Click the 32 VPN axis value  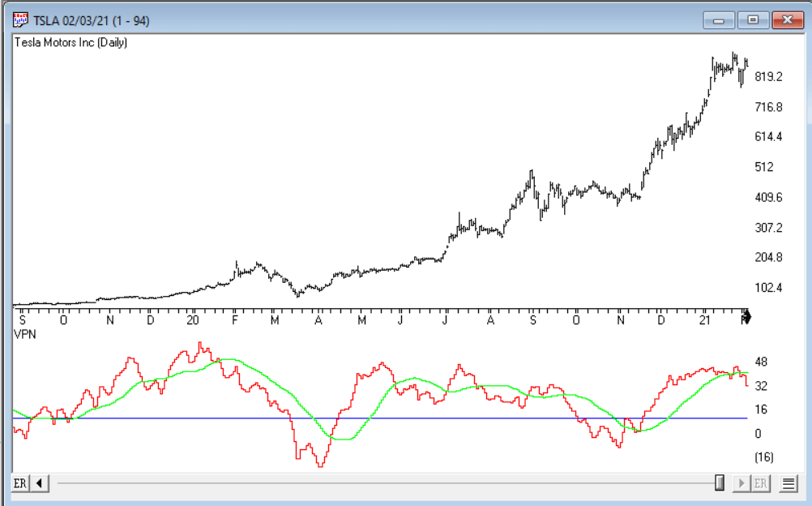[761, 386]
